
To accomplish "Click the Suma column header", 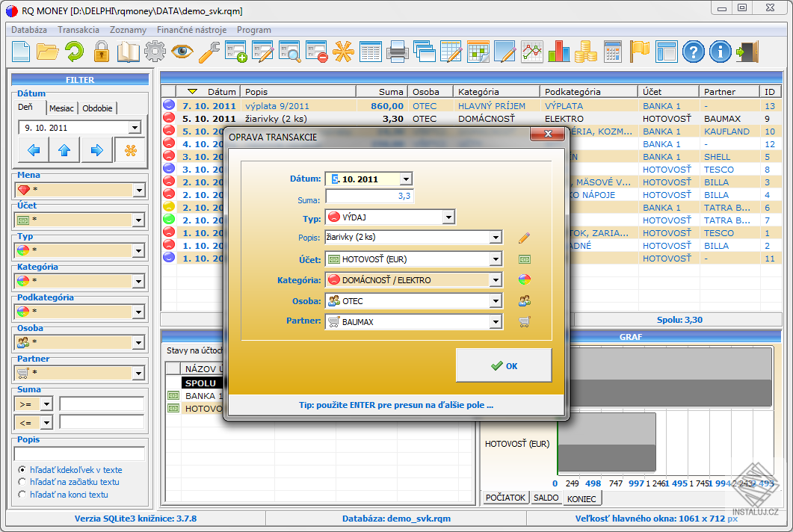I will pos(382,92).
